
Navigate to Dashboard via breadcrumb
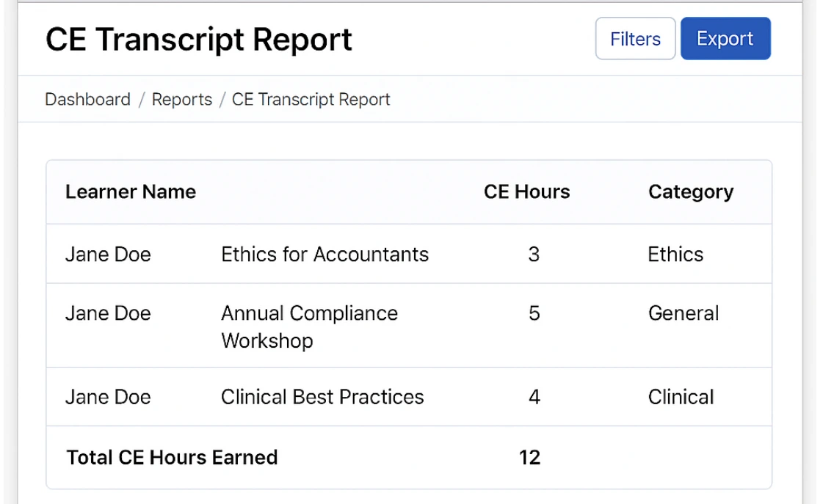pos(87,99)
